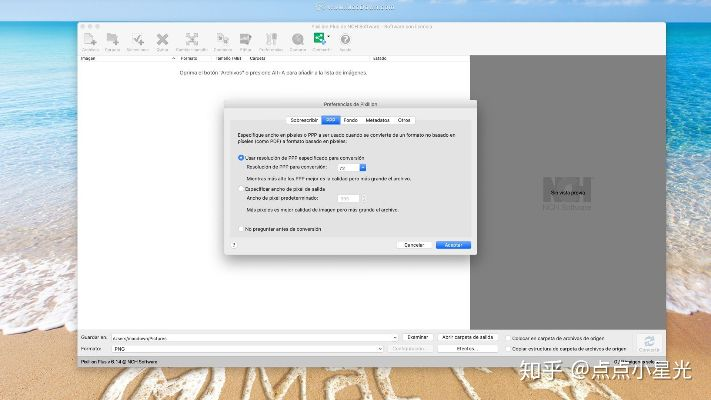The width and height of the screenshot is (711, 400).
Task: Click the Cancelar button
Action: point(414,245)
